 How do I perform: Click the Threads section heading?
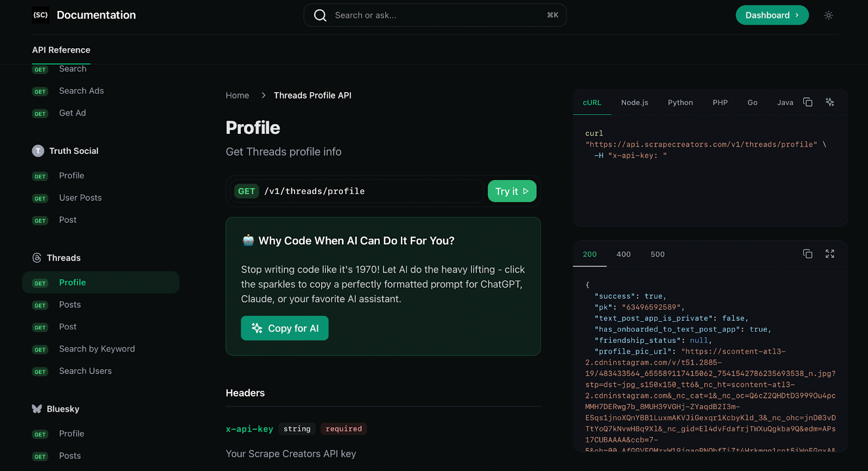(63, 258)
